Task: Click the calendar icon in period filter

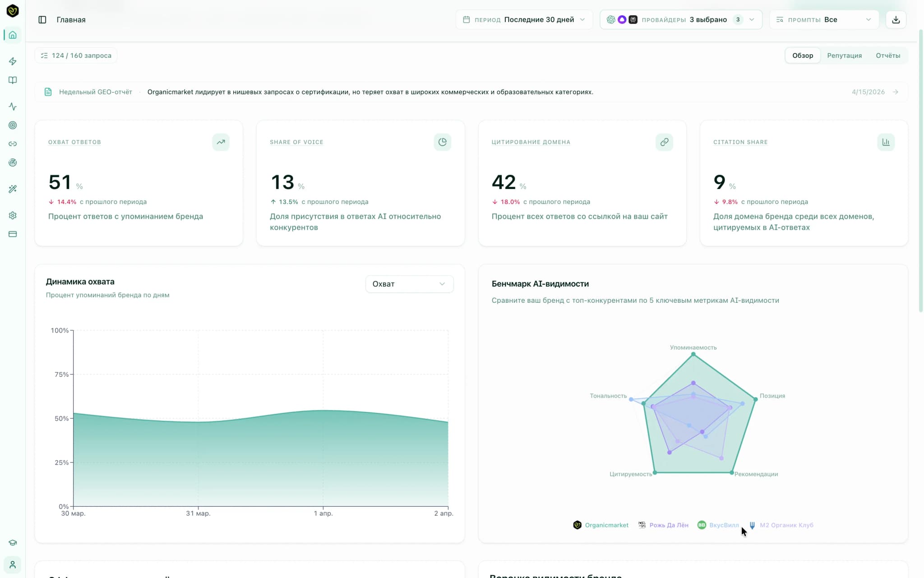Action: pos(467,20)
